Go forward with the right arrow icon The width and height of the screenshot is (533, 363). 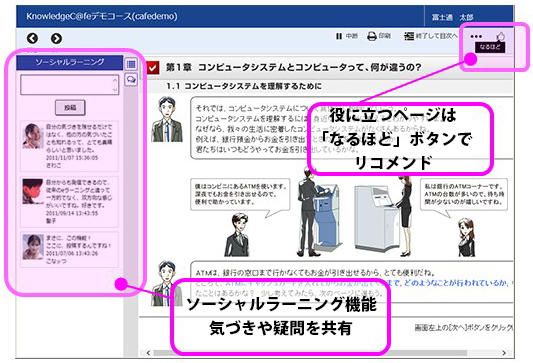click(56, 38)
